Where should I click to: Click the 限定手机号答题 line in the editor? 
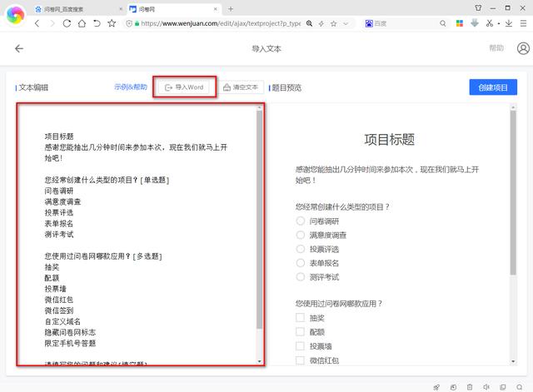click(70, 343)
